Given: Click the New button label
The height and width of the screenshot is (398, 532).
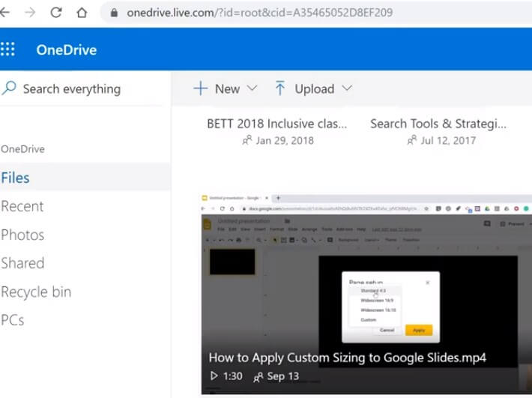Looking at the screenshot, I should click(x=227, y=89).
